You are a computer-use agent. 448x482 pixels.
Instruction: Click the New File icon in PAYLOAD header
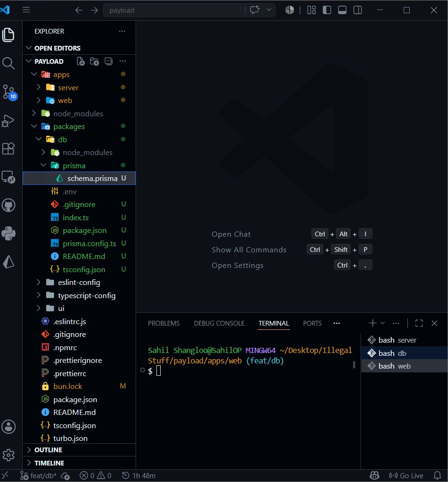click(80, 61)
